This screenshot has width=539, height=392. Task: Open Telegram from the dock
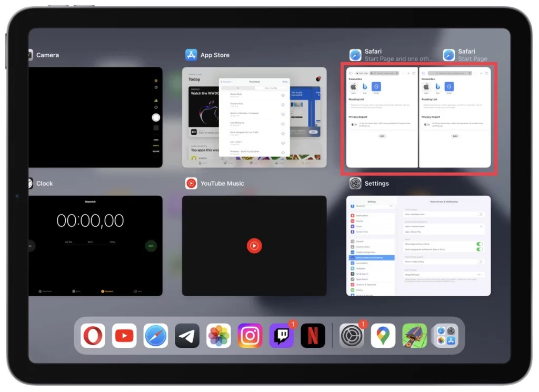coord(187,335)
